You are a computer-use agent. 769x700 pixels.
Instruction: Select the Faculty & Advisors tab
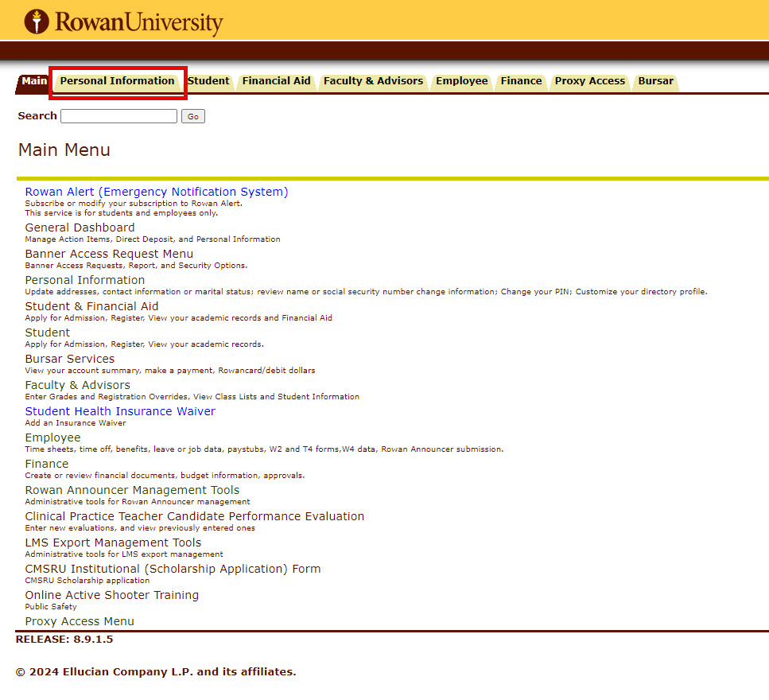coord(373,81)
